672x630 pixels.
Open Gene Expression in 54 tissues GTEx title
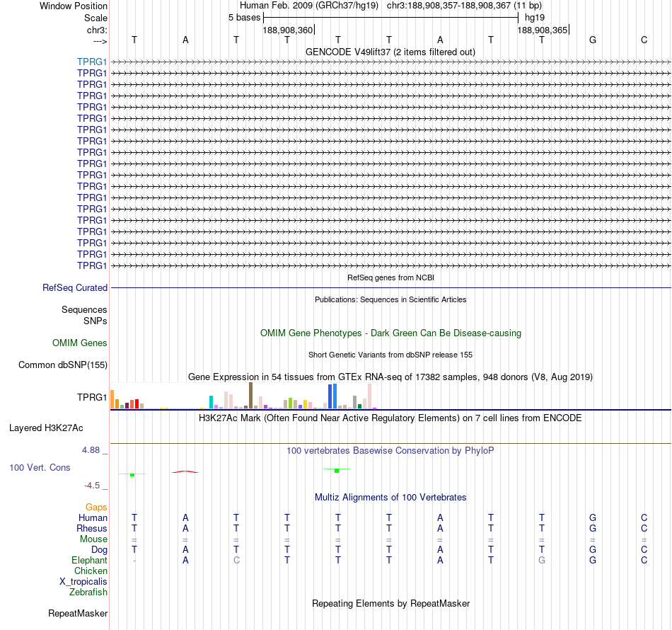click(x=390, y=377)
